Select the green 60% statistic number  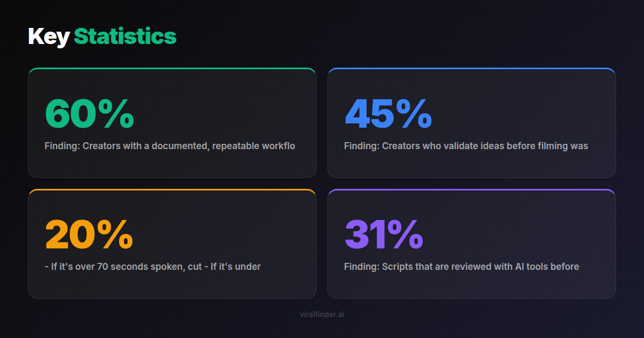pos(89,114)
